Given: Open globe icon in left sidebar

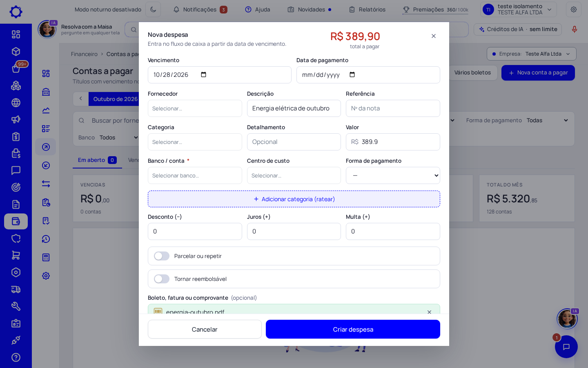Looking at the screenshot, I should (x=16, y=103).
